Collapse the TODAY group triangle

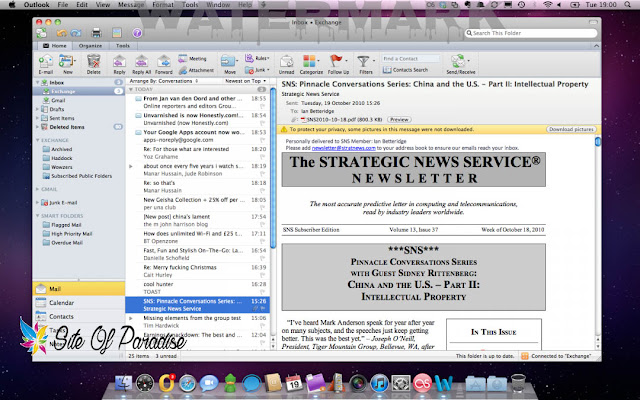pyautogui.click(x=131, y=89)
